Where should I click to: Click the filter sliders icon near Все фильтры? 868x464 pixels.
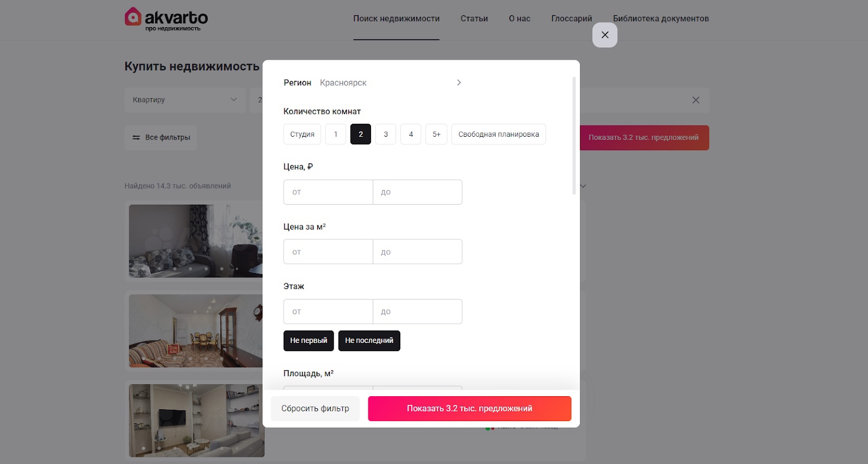[136, 138]
